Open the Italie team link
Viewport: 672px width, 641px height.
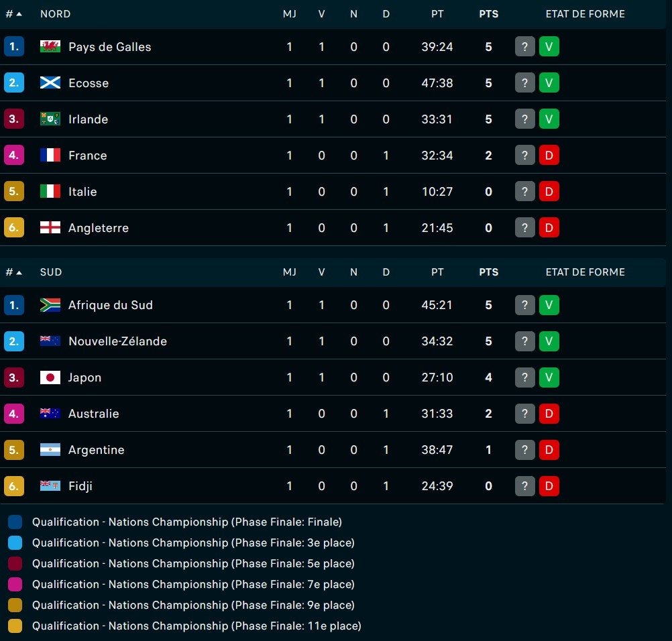coord(82,192)
